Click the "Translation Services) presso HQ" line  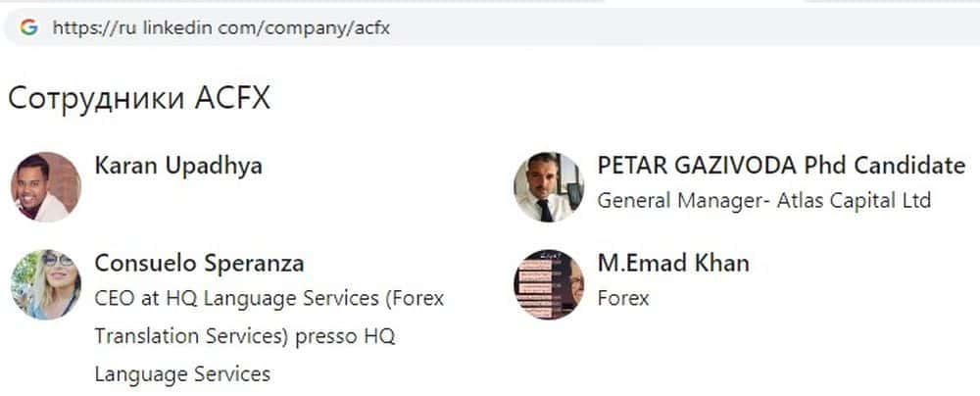pyautogui.click(x=244, y=336)
